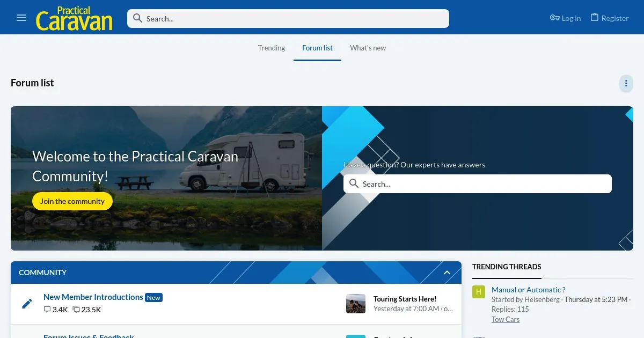Switch to the Trending tab
Image resolution: width=644 pixels, height=338 pixels.
pyautogui.click(x=272, y=48)
